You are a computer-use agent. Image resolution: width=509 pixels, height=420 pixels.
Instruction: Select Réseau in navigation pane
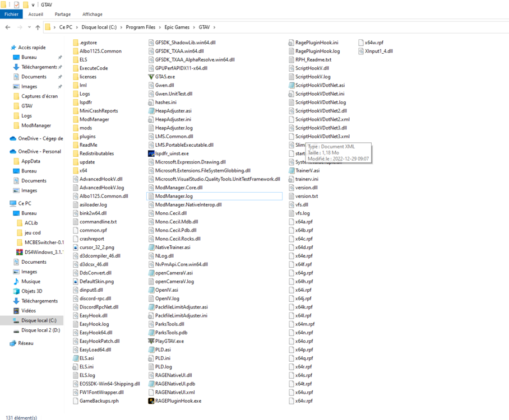click(x=26, y=343)
